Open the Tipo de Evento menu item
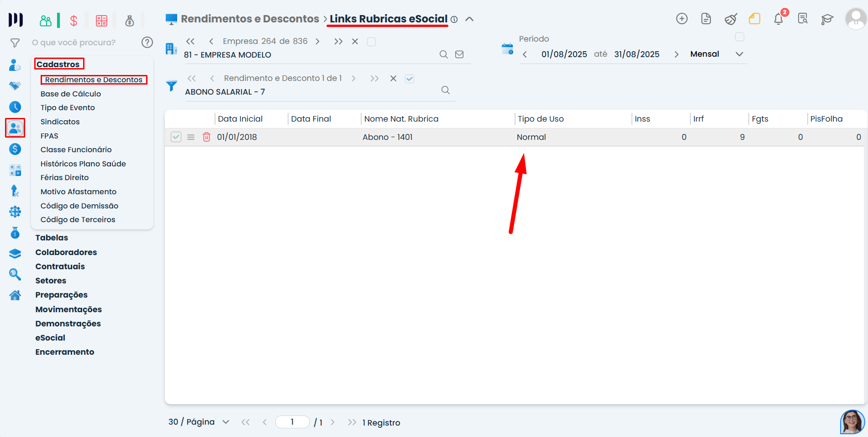This screenshot has width=868, height=437. pyautogui.click(x=68, y=107)
